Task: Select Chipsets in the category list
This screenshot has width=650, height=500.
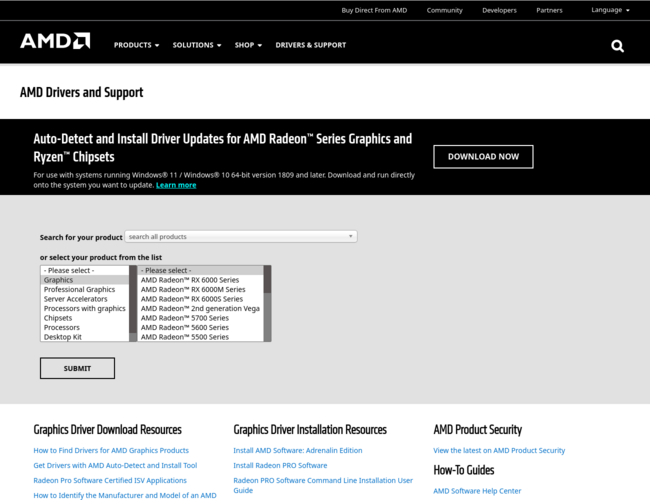Action: point(85,318)
